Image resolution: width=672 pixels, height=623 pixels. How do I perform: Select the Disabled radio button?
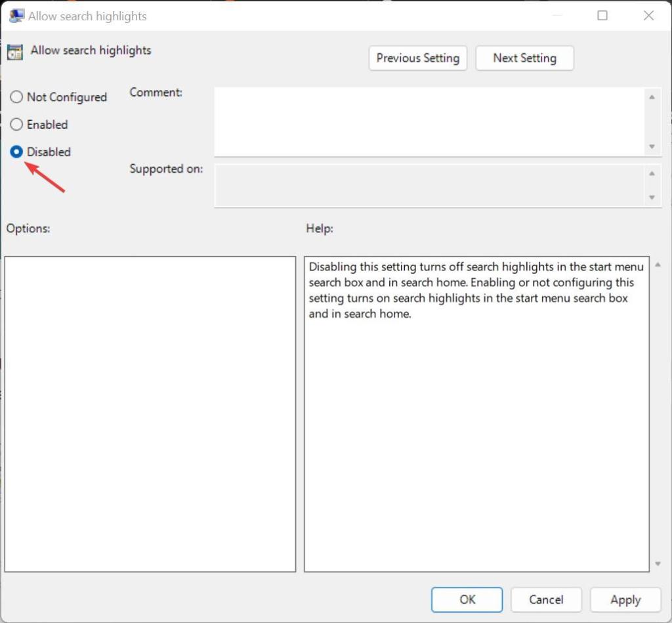pos(17,152)
